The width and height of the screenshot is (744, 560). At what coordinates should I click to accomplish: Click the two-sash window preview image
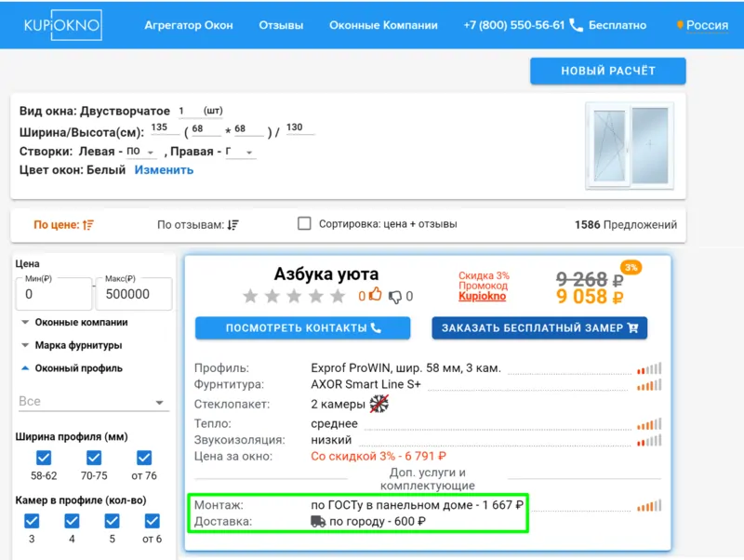(x=630, y=146)
